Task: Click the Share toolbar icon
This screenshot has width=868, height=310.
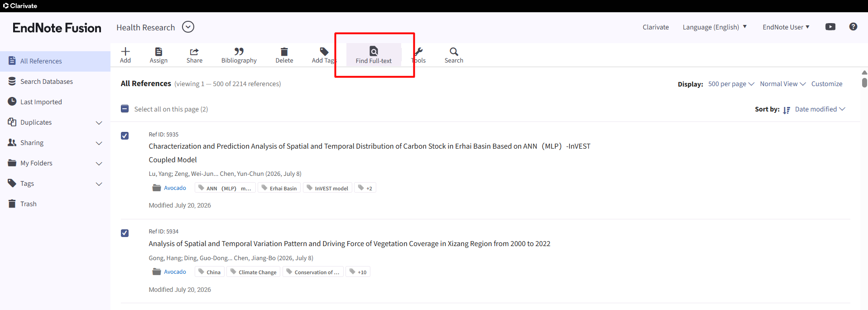Action: point(194,51)
